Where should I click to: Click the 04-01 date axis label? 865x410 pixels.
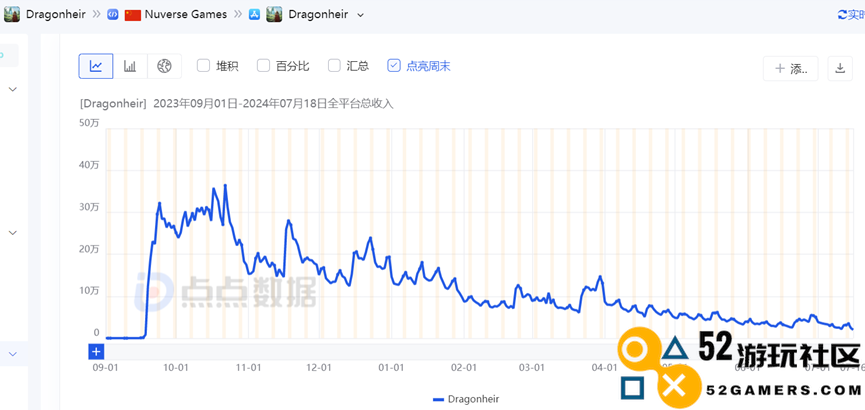click(604, 367)
